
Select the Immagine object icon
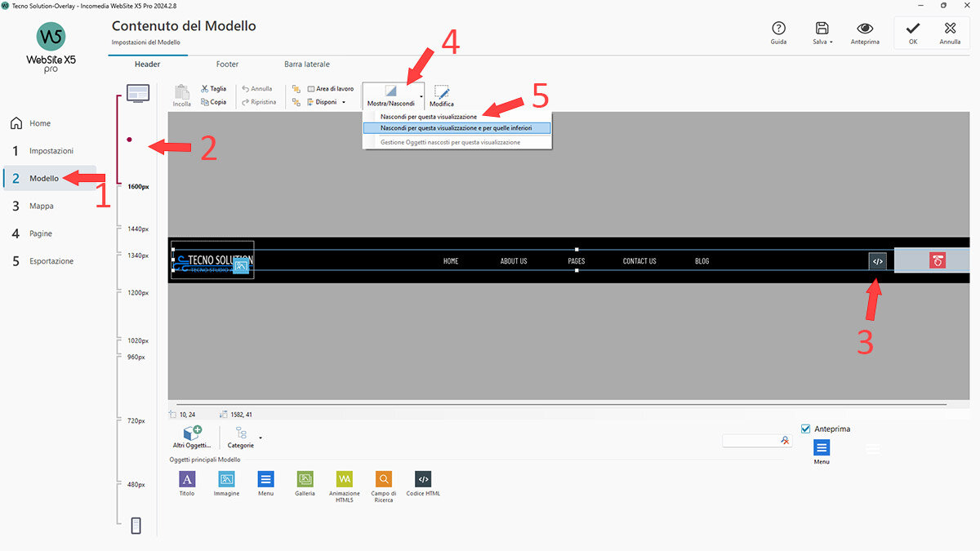coord(227,479)
